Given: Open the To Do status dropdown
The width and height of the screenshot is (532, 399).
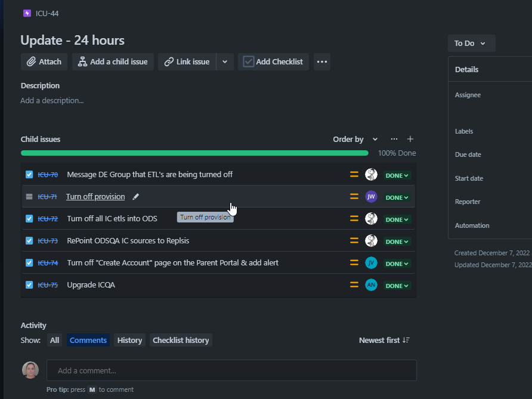Looking at the screenshot, I should pyautogui.click(x=472, y=43).
